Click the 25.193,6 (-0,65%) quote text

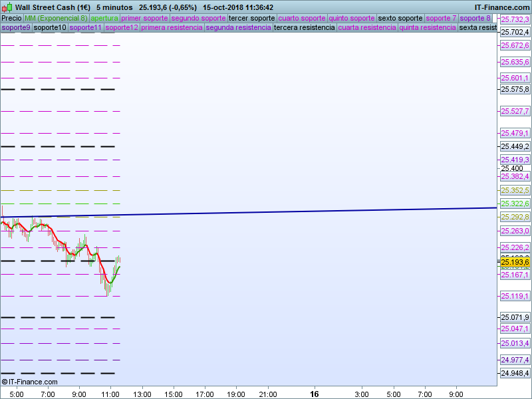pos(168,7)
